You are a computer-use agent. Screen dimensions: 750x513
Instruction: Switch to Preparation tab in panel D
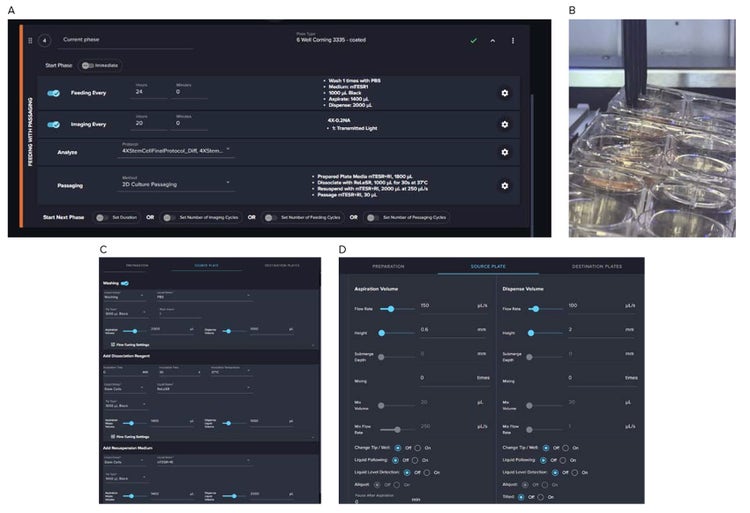click(x=387, y=268)
